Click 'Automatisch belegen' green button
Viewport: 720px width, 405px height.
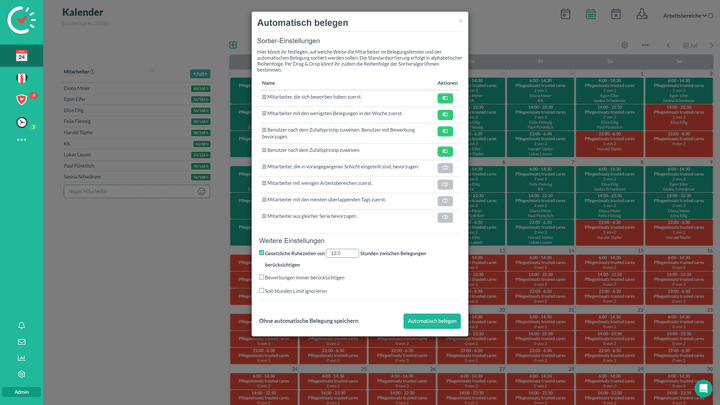tap(432, 321)
